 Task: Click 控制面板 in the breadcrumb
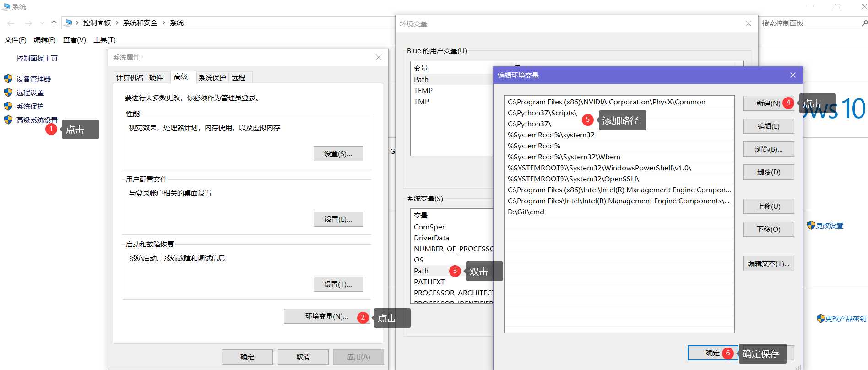97,22
